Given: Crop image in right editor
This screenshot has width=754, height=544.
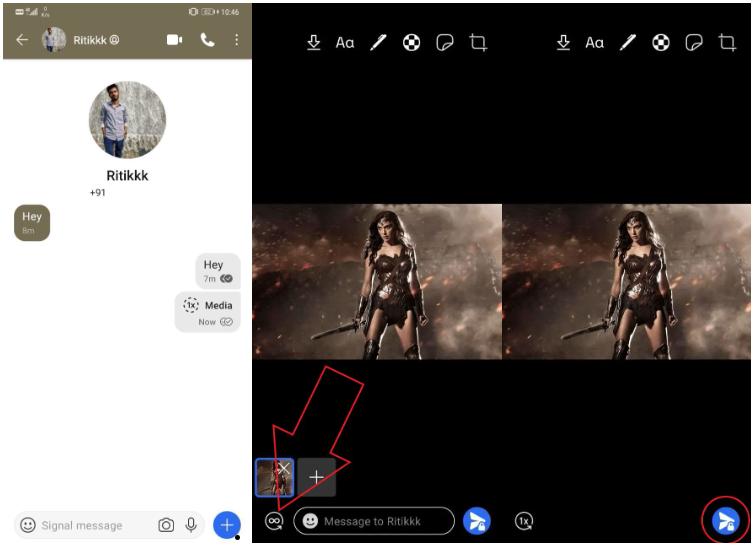Looking at the screenshot, I should (728, 43).
